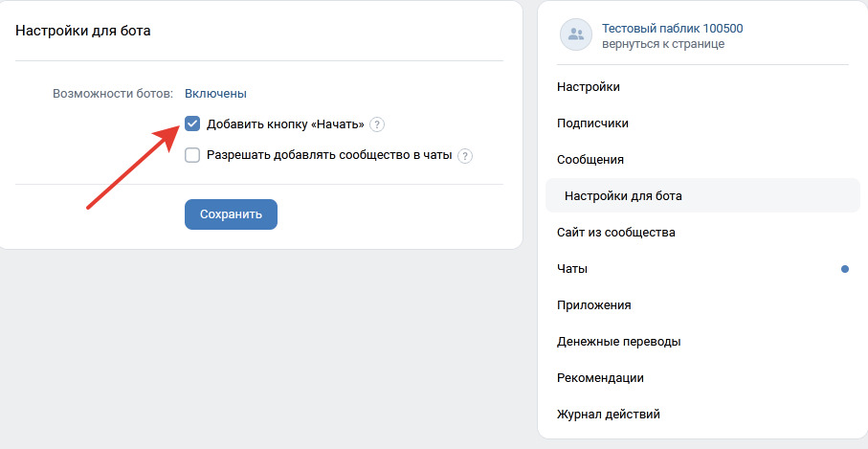Open the Включены bot capabilities dropdown
The height and width of the screenshot is (449, 868).
pyautogui.click(x=215, y=94)
